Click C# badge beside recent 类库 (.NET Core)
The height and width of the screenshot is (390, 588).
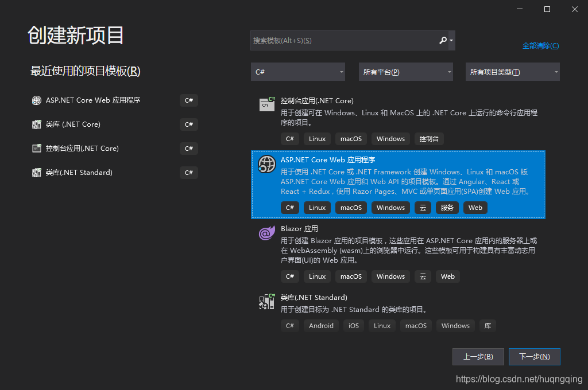pyautogui.click(x=188, y=124)
